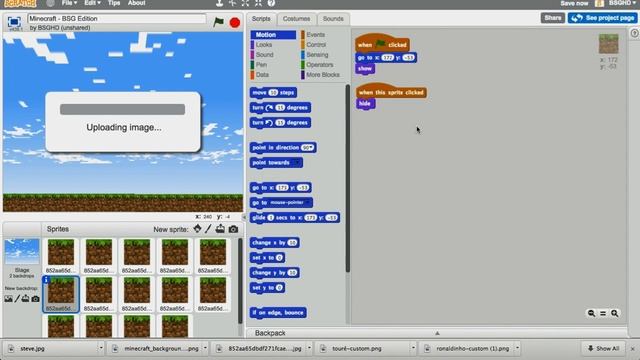This screenshot has height=360, width=640.
Task: Reset scripts area zoom
Action: coord(603,313)
